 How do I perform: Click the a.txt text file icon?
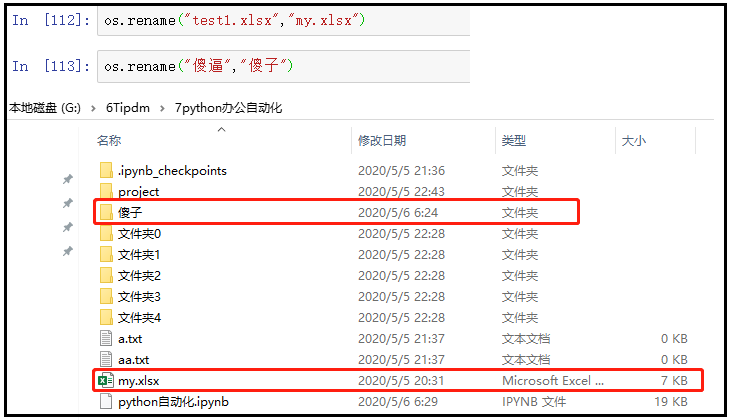(x=106, y=339)
